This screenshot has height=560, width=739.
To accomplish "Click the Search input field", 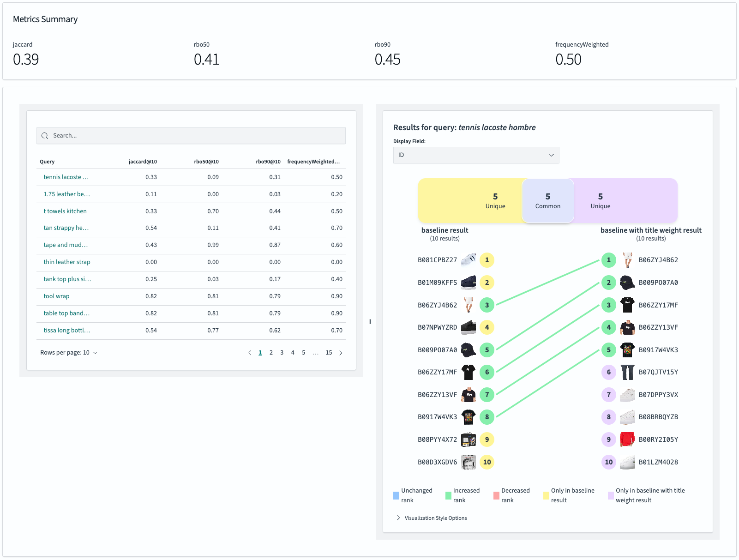I will pos(191,135).
